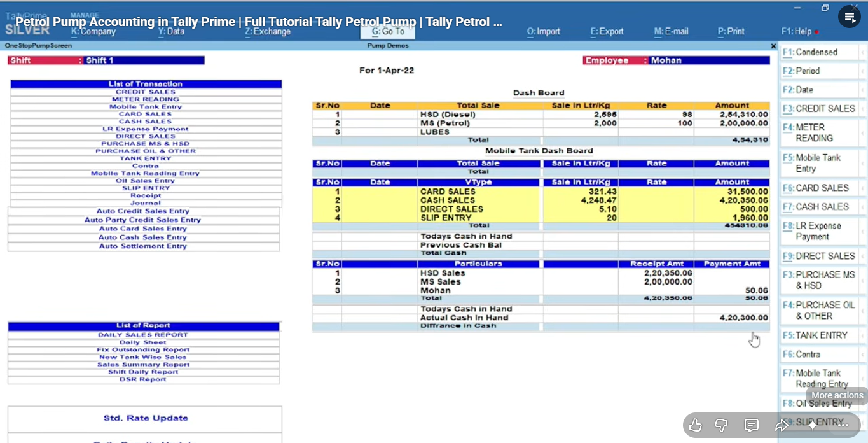868x443 pixels.
Task: Select Auto Party Credit Sales Entry
Action: [143, 220]
